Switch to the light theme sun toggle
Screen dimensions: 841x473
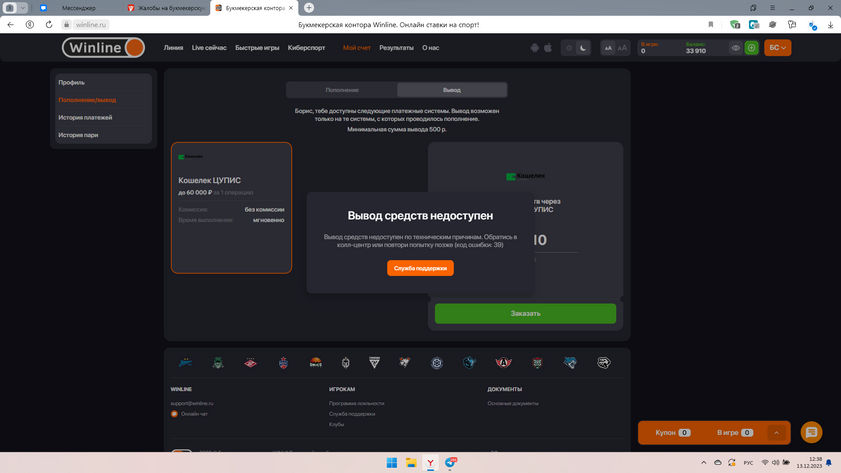coord(569,48)
